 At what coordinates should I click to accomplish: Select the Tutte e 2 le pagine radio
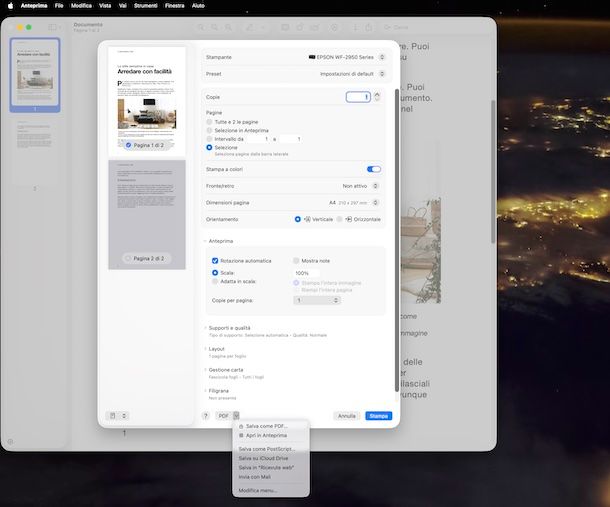point(209,121)
